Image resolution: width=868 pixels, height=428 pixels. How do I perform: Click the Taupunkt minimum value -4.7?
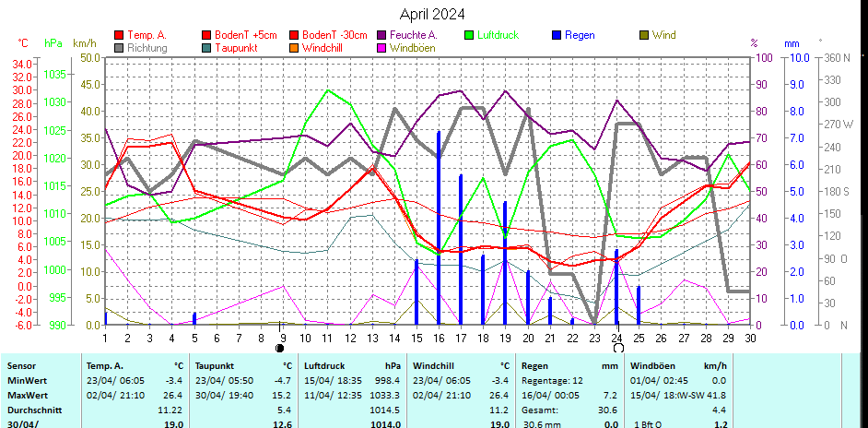click(284, 381)
